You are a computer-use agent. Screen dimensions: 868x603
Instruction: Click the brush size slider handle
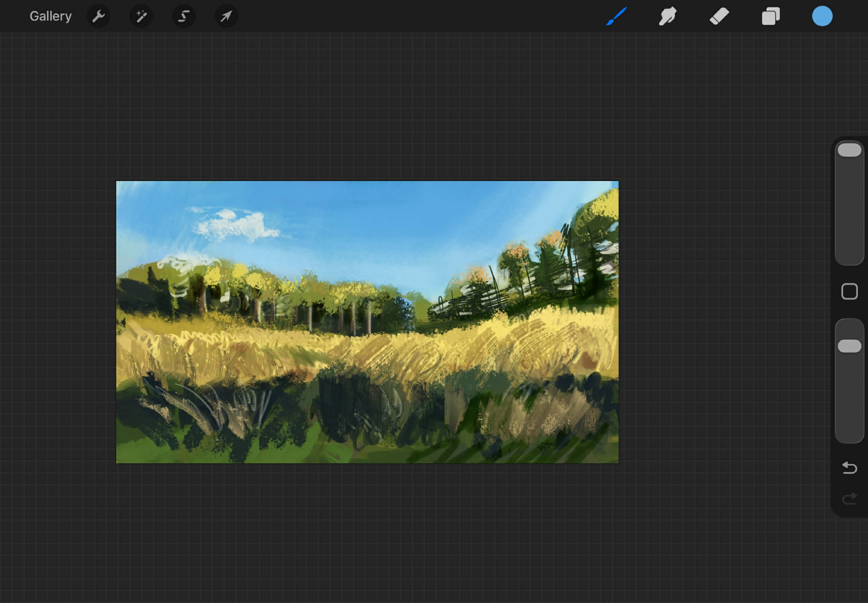coord(849,150)
